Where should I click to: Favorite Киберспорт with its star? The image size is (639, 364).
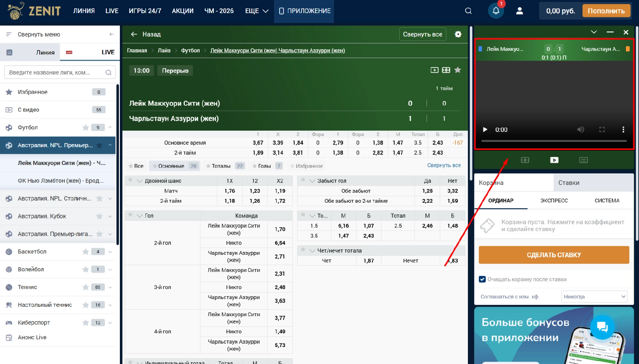click(86, 322)
